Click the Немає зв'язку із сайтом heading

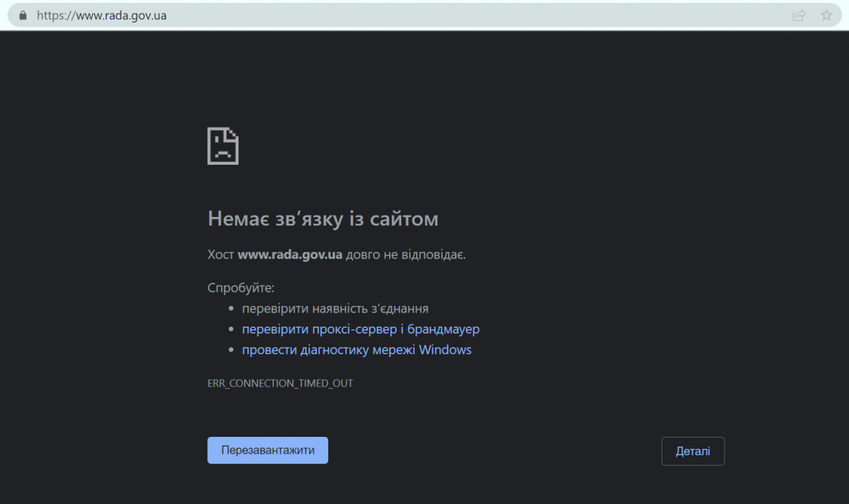(x=323, y=219)
